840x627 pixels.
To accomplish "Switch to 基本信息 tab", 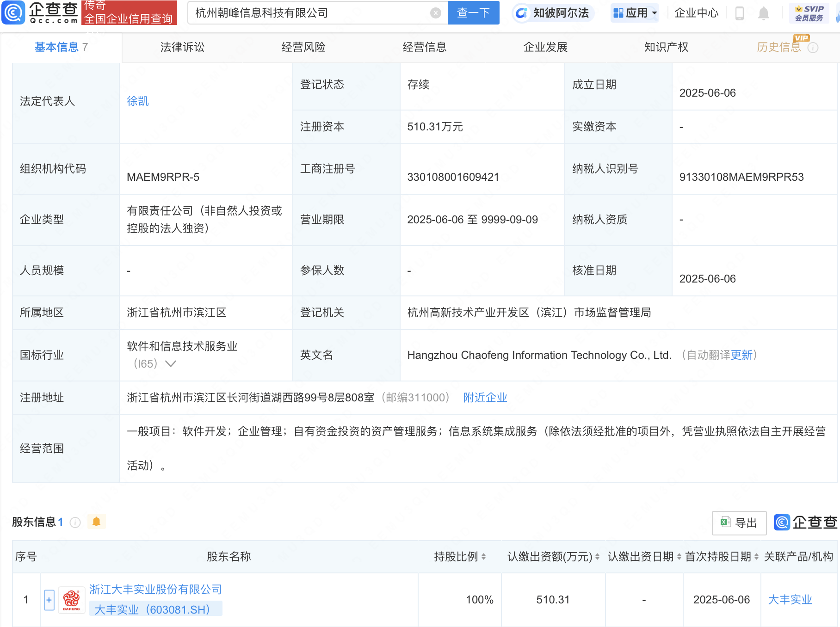I will pos(61,47).
